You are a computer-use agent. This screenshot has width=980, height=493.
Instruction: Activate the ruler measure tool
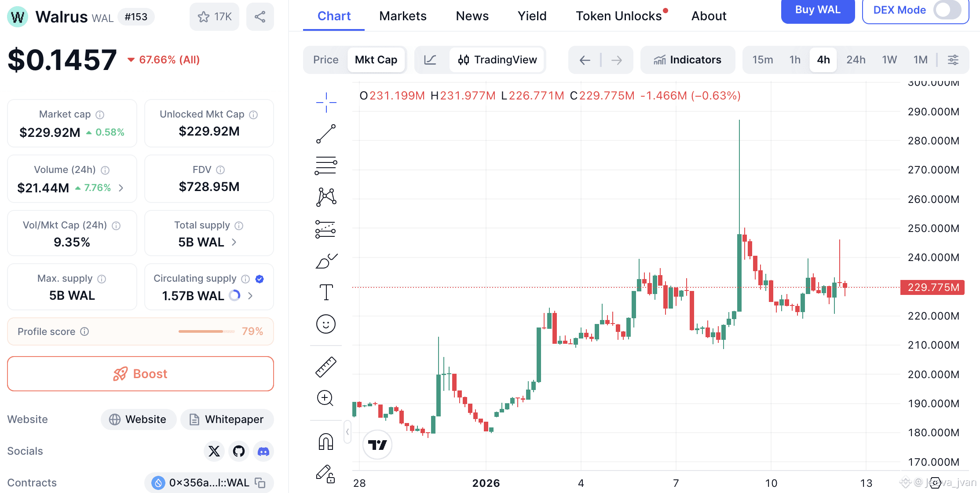click(x=326, y=367)
